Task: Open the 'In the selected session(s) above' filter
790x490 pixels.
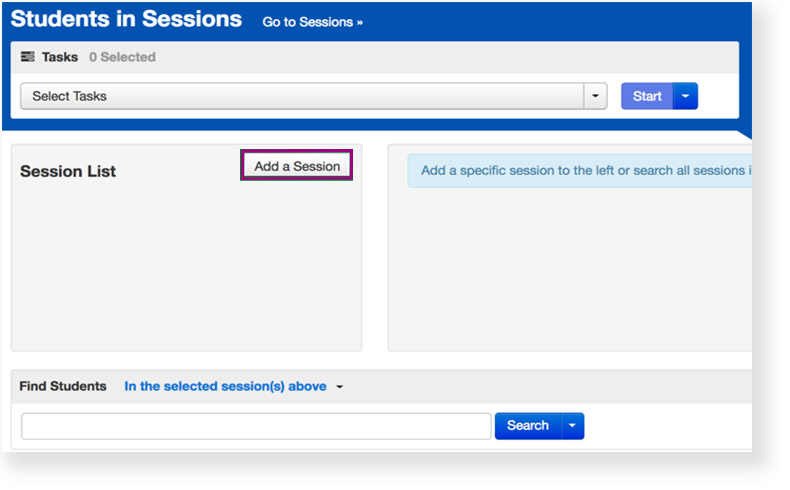Action: click(225, 386)
